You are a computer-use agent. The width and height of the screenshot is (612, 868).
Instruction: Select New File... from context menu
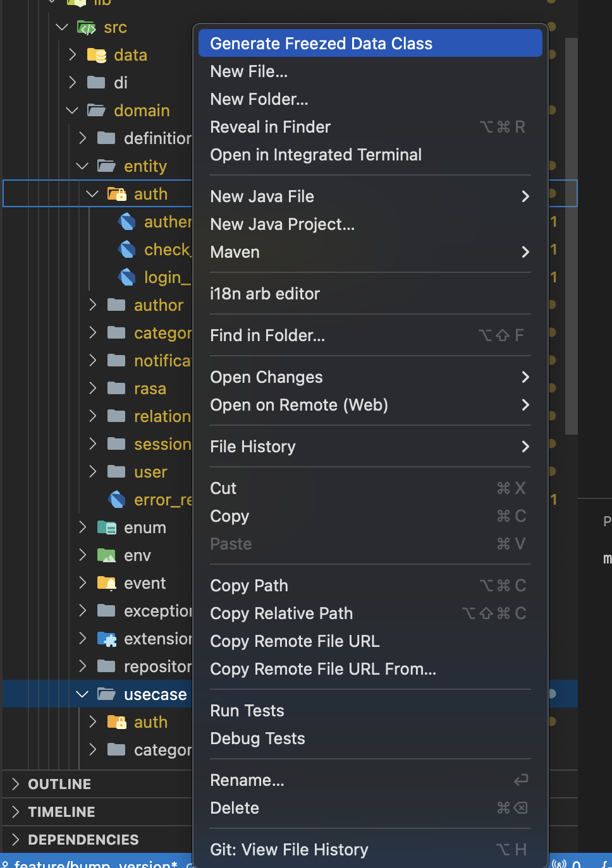249,71
